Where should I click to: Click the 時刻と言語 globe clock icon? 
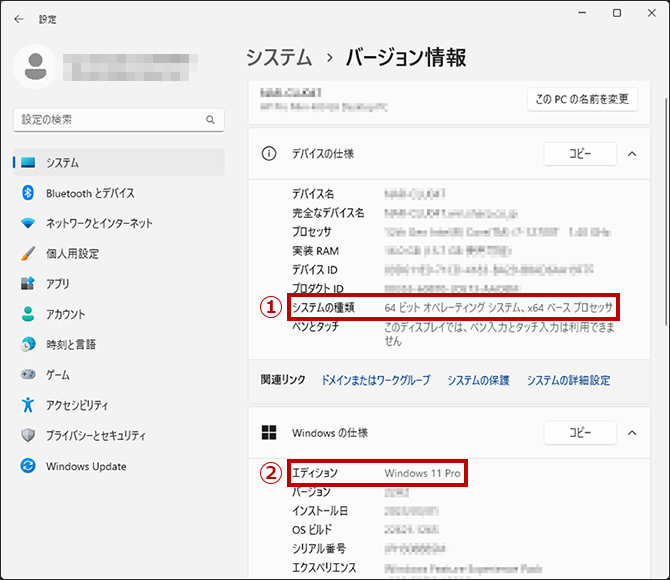pyautogui.click(x=28, y=344)
